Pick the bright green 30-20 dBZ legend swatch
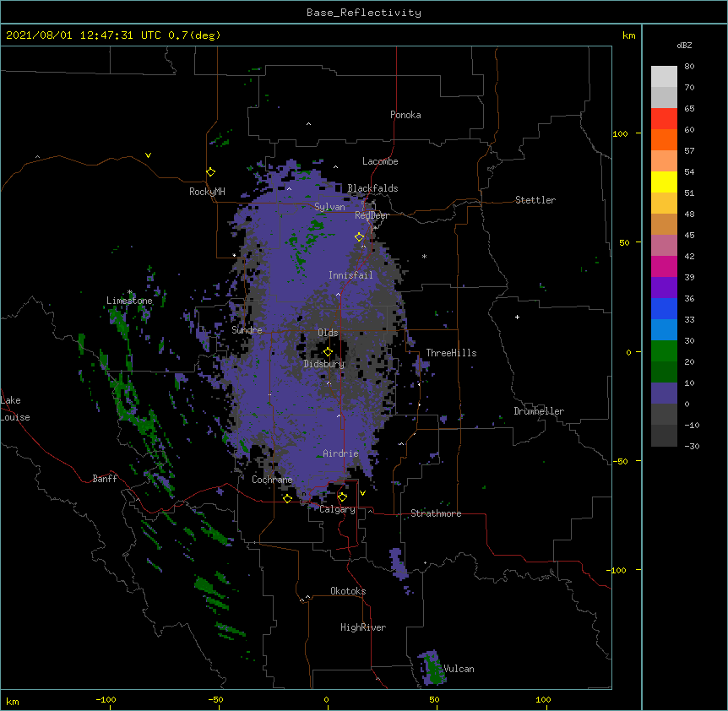 [664, 351]
